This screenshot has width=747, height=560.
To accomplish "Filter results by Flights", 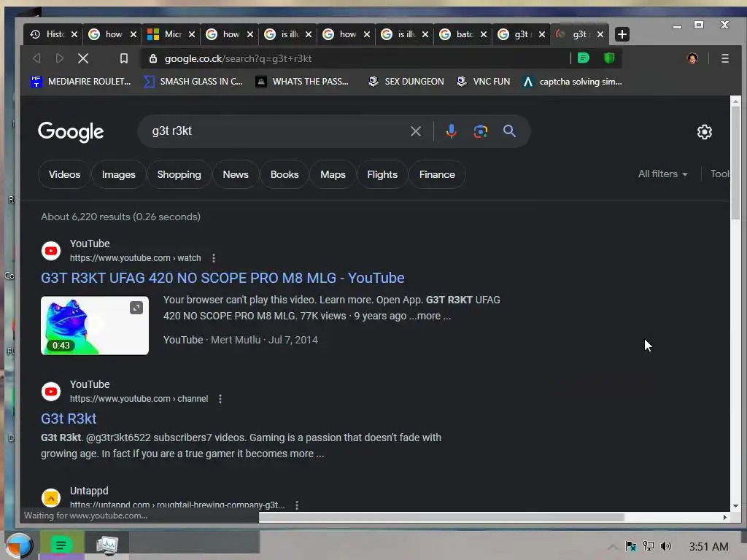I will point(382,174).
